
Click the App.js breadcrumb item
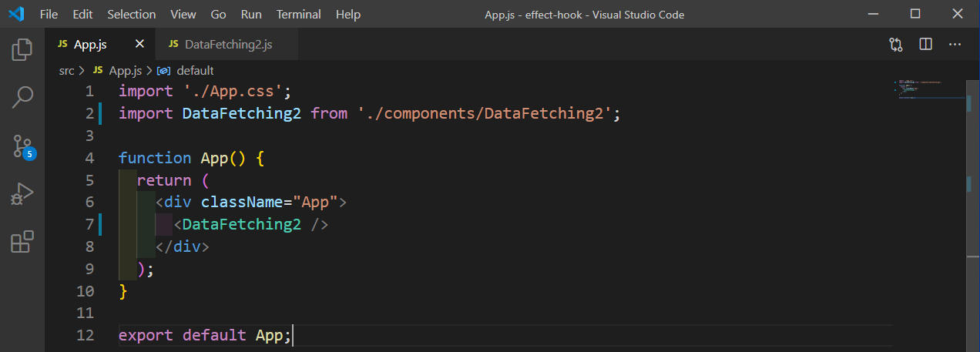pyautogui.click(x=125, y=70)
